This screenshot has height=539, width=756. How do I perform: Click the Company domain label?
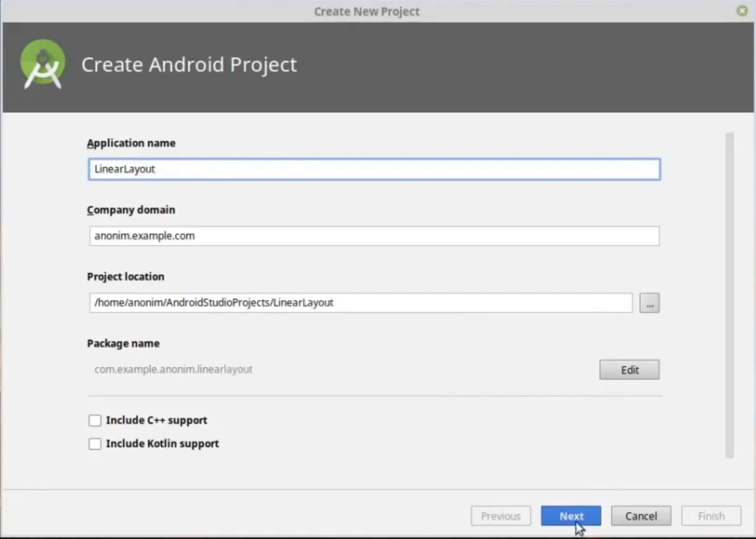(x=131, y=210)
